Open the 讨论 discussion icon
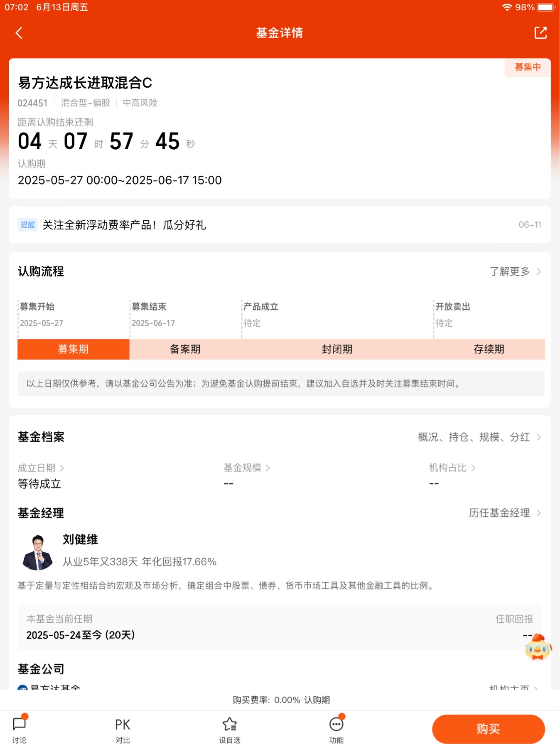This screenshot has height=747, width=560. [x=20, y=730]
